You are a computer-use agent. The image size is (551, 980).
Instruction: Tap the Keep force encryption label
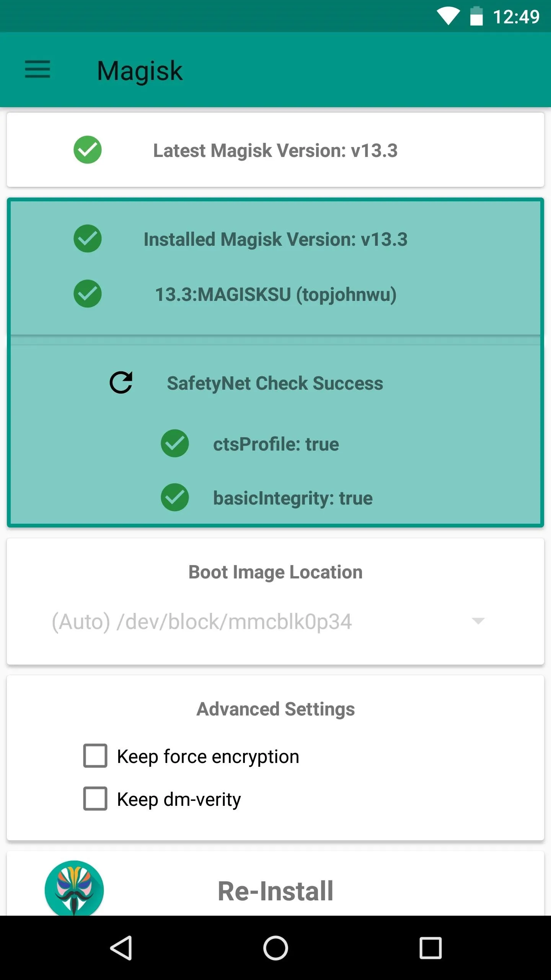tap(208, 756)
